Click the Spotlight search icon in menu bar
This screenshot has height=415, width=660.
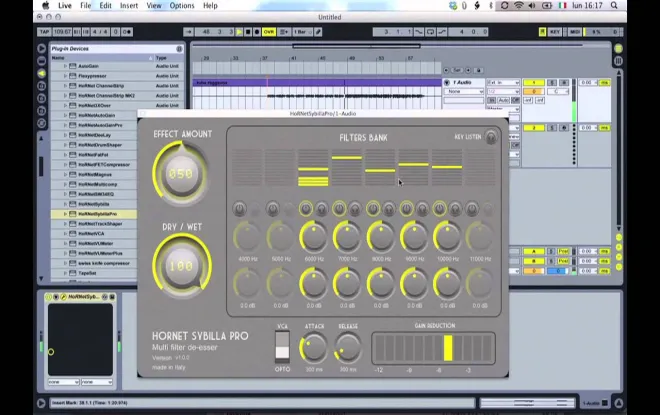(x=614, y=5)
